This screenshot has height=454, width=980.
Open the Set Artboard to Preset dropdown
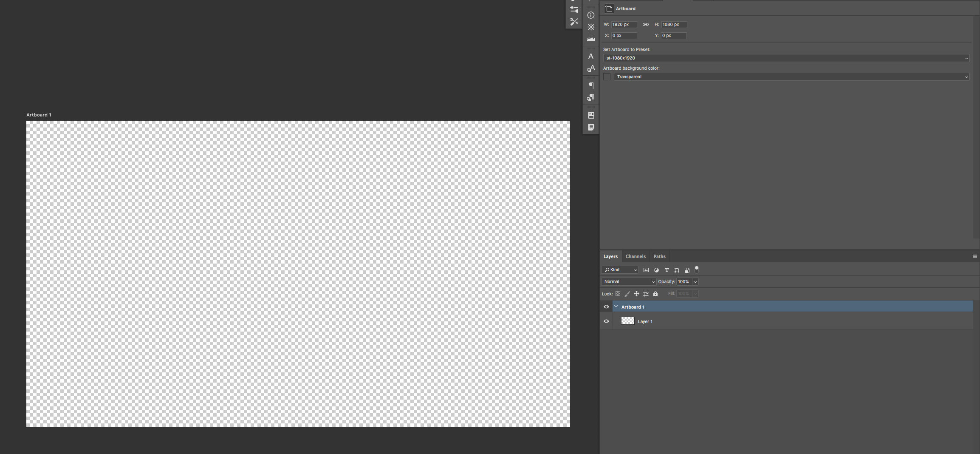pos(786,58)
